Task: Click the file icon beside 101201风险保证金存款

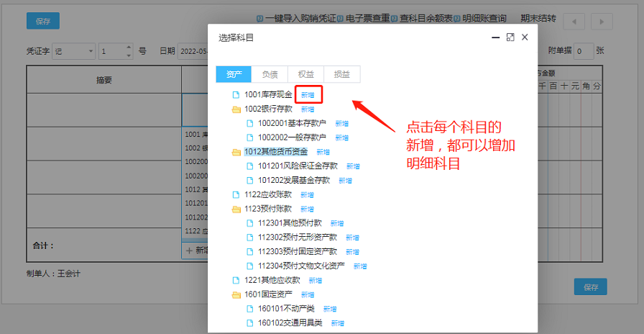Action: 249,166
